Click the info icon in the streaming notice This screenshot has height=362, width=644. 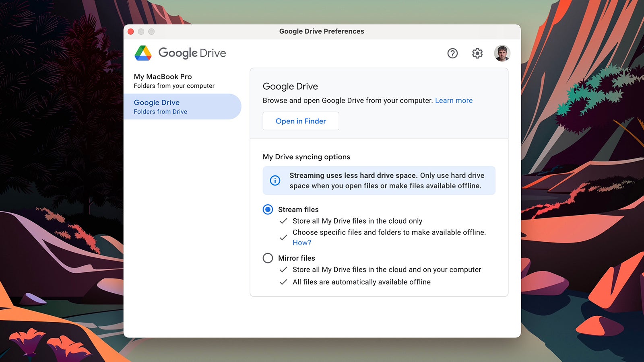[275, 181]
